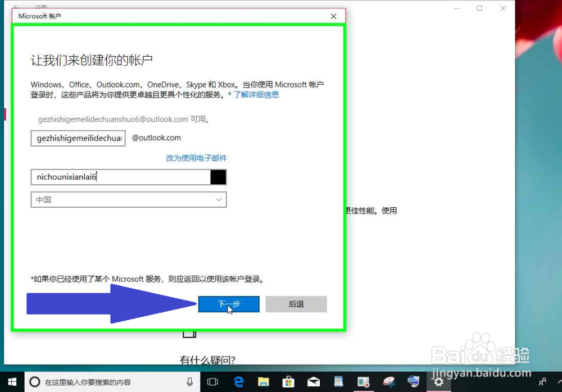
Task: Click the 让我们来创建你的帐户 heading
Action: (x=92, y=60)
